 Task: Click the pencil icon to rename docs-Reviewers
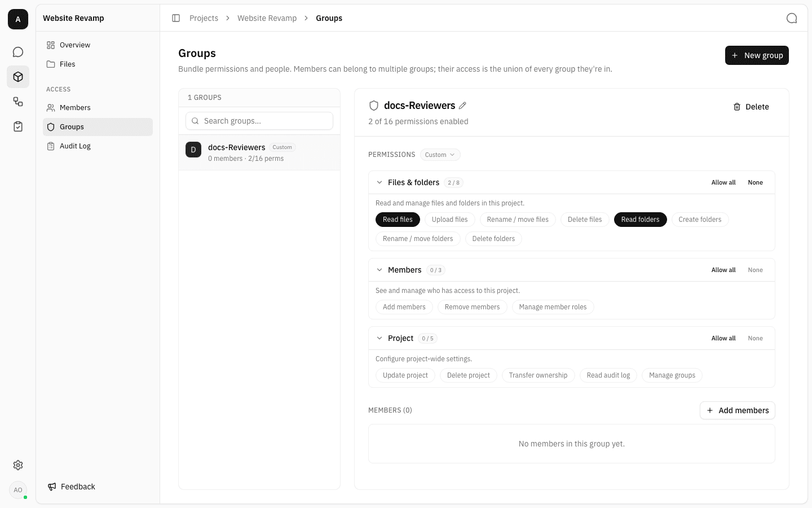pos(463,106)
